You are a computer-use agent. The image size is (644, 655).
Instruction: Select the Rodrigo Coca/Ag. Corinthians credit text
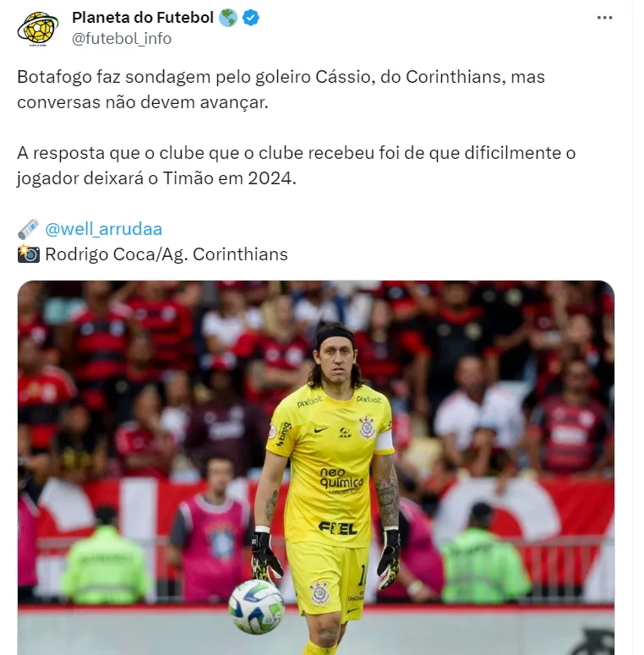166,254
